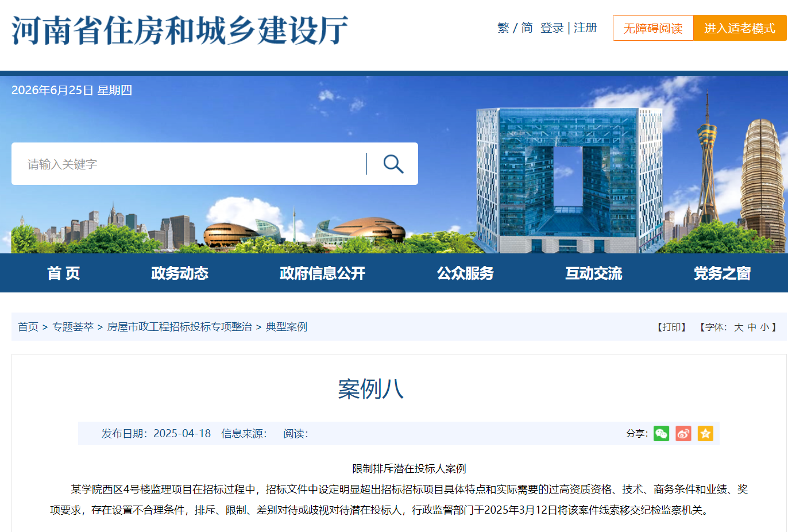Click 进入适老模式 button
Image resolution: width=788 pixels, height=532 pixels.
740,28
